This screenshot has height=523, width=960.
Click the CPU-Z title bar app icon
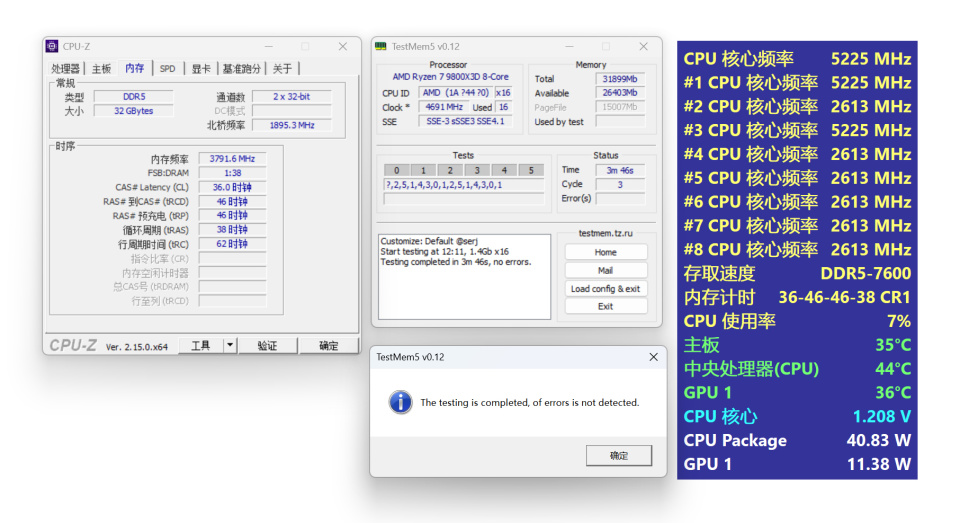pos(52,47)
